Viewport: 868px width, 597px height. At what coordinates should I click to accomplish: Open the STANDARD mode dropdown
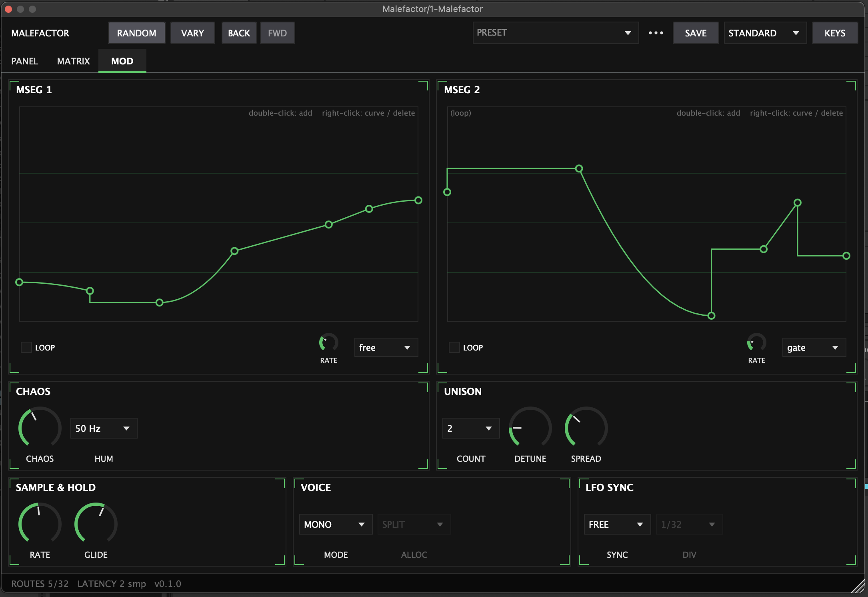coord(765,33)
